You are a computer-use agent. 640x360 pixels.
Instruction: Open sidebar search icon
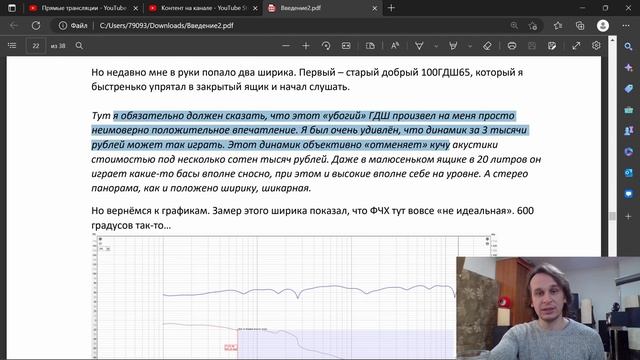click(629, 47)
